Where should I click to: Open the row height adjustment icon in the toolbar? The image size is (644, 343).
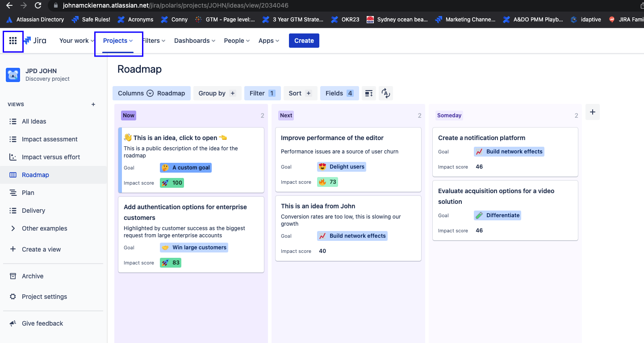pyautogui.click(x=368, y=93)
